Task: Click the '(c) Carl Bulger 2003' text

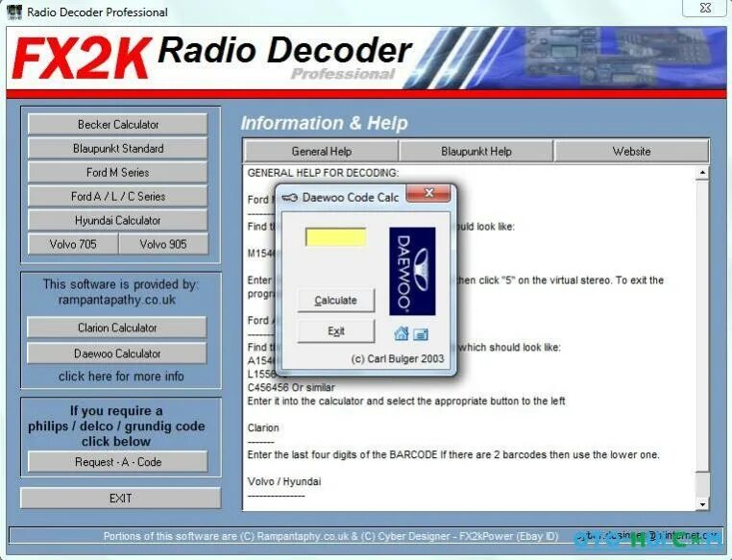Action: [x=398, y=359]
